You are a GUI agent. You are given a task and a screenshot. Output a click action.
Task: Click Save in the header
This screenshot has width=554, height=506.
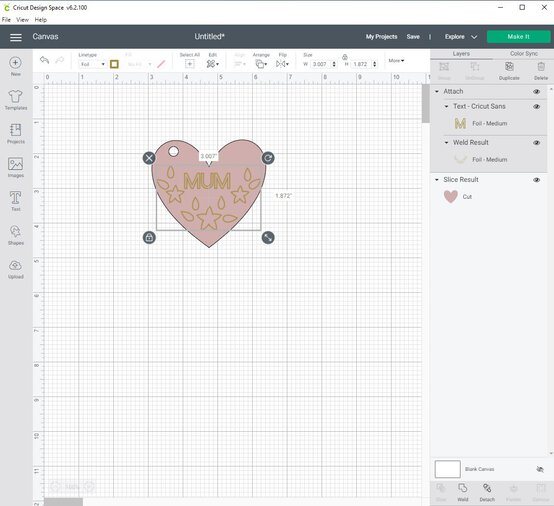pos(413,37)
